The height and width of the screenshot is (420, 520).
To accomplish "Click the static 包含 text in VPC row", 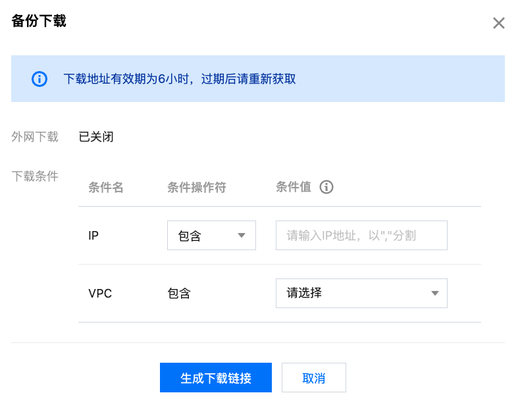I will click(x=179, y=294).
